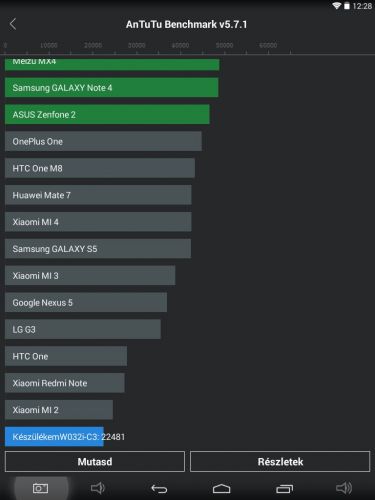Select the LG G3 score bar
This screenshot has height=500, width=375.
[83, 329]
